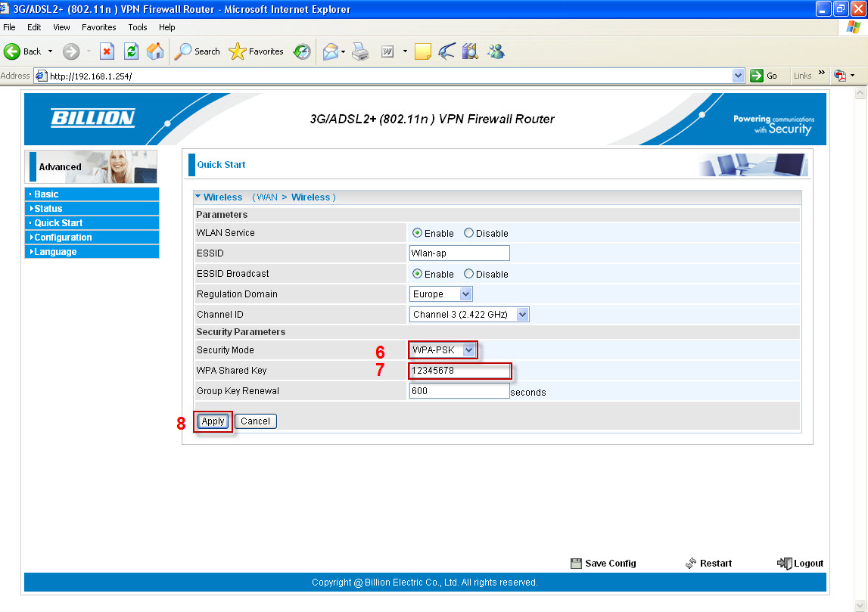This screenshot has width=868, height=612.
Task: Click the PDF toolbar dropdown arrow
Action: pyautogui.click(x=853, y=75)
